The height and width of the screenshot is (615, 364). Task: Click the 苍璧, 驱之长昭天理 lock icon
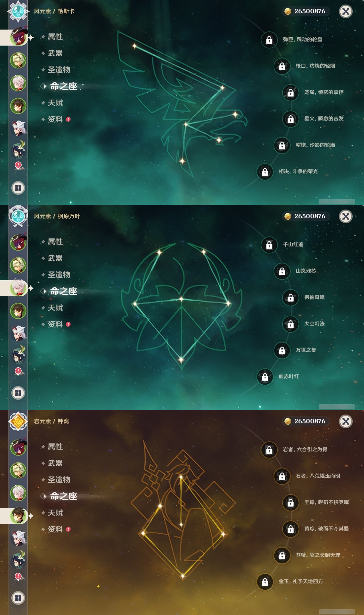pyautogui.click(x=282, y=555)
